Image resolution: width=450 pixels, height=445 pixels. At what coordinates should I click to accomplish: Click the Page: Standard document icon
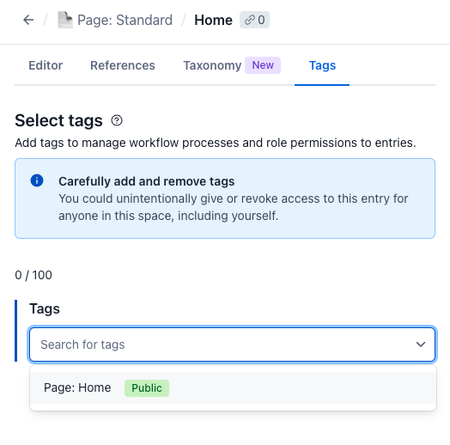coord(65,20)
